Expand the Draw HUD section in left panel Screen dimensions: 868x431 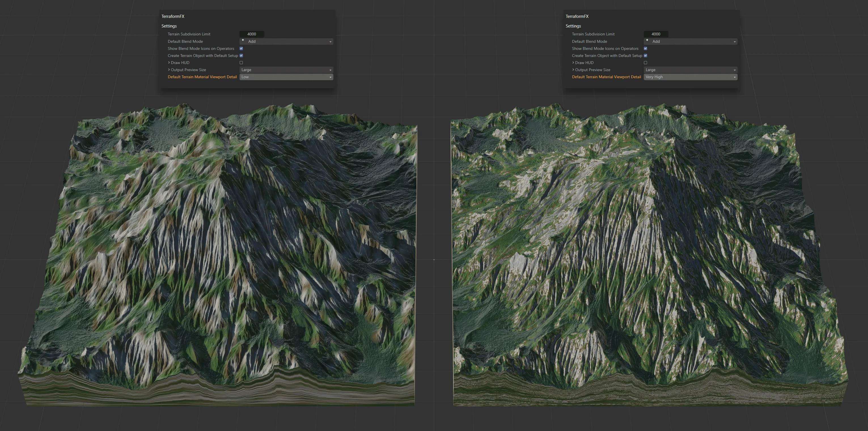169,63
